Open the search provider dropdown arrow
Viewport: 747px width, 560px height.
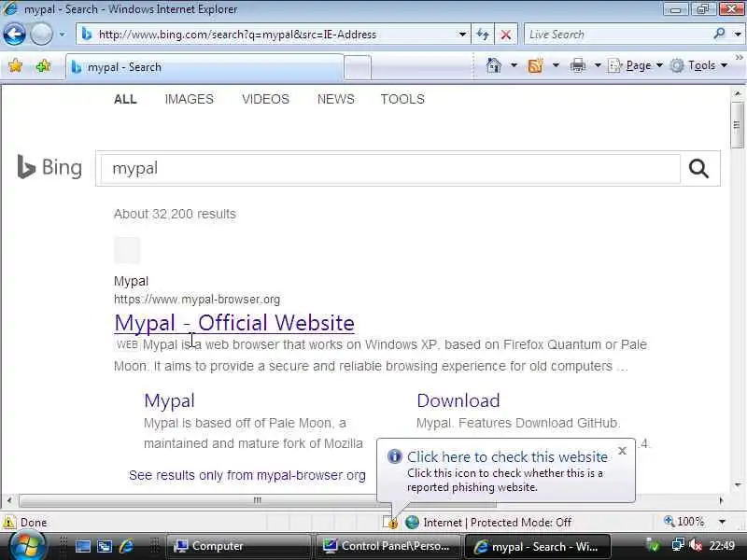coord(738,35)
